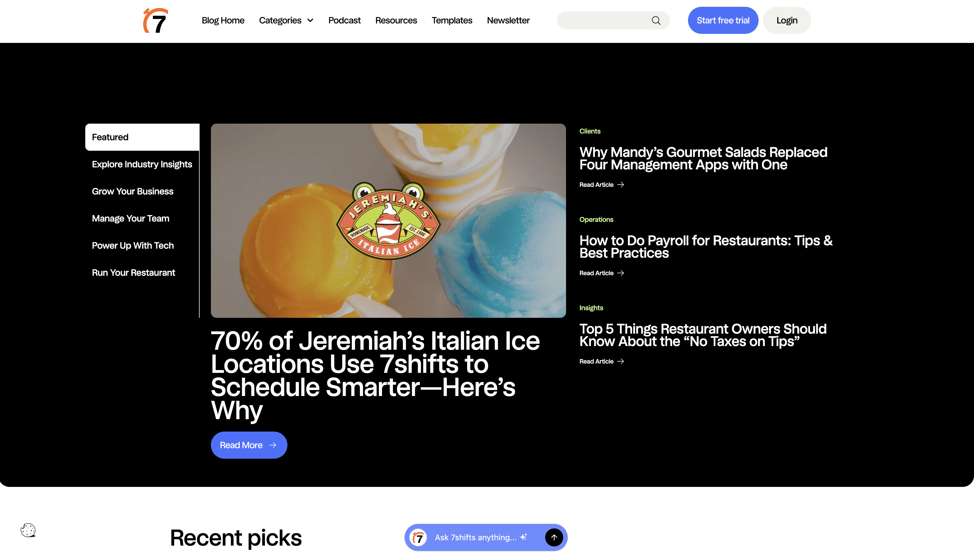
Task: Open the cookie preferences icon
Action: [28, 530]
